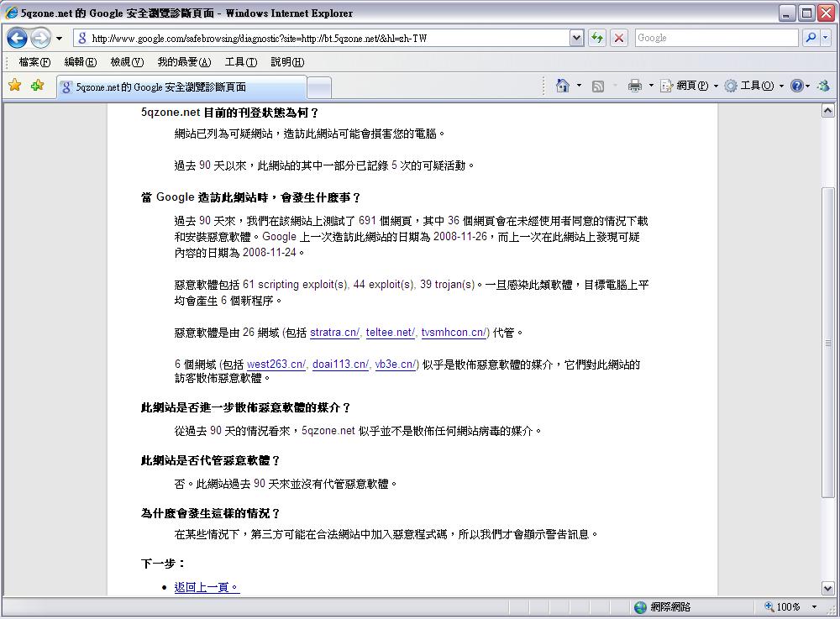Open the tvsmhcon.cn/ link
Viewport: 840px width, 619px height.
[454, 333]
